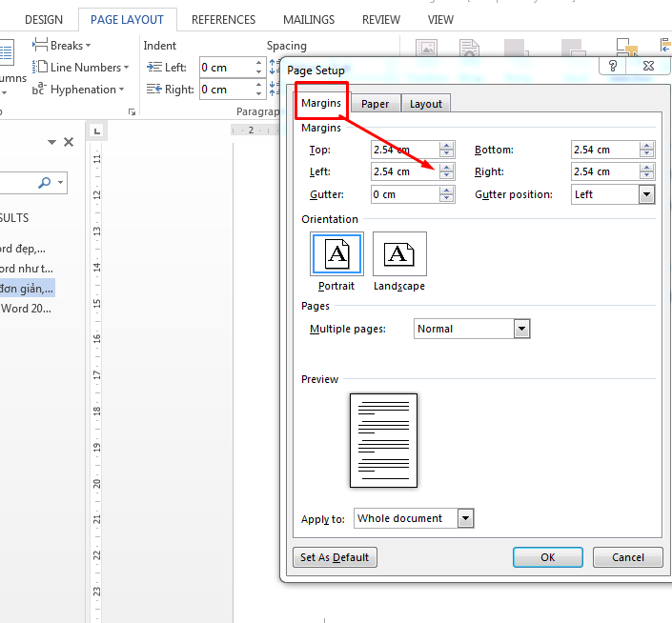
Task: Close the navigation pane with X
Action: 69,142
